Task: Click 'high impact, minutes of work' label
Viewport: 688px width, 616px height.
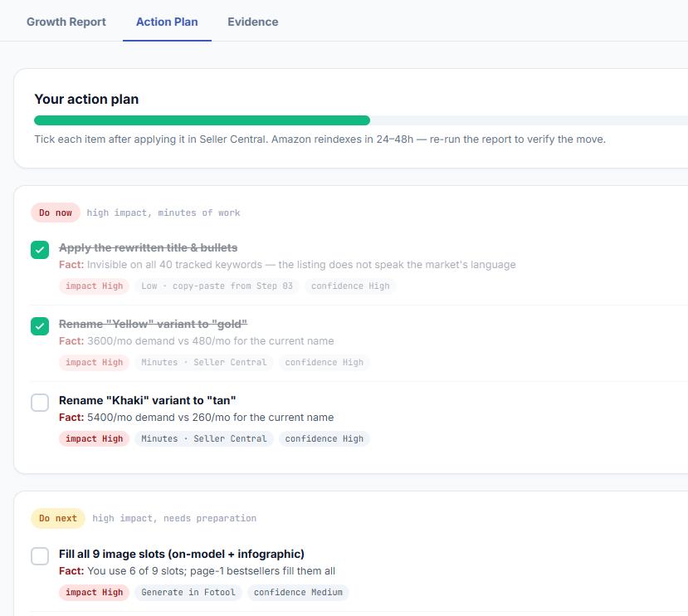Action: click(163, 213)
